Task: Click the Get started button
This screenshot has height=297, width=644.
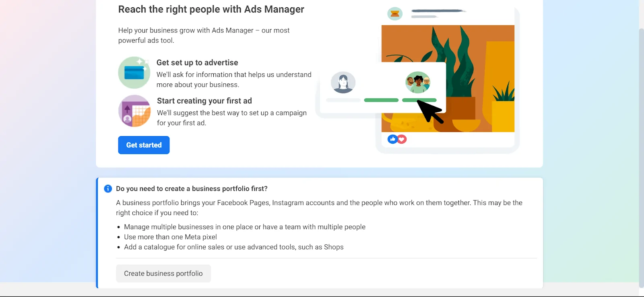Action: coord(144,145)
